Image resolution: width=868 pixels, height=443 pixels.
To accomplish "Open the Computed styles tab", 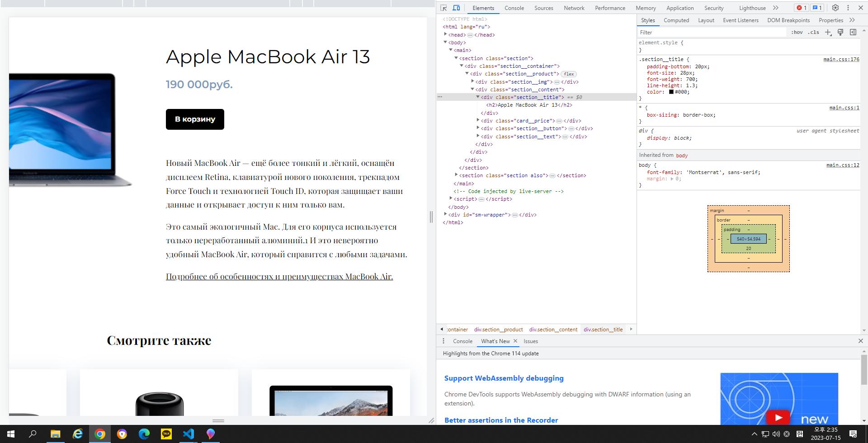I will pos(676,20).
